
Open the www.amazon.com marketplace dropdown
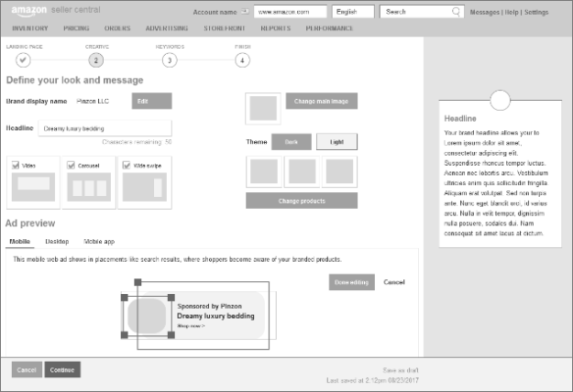[288, 13]
